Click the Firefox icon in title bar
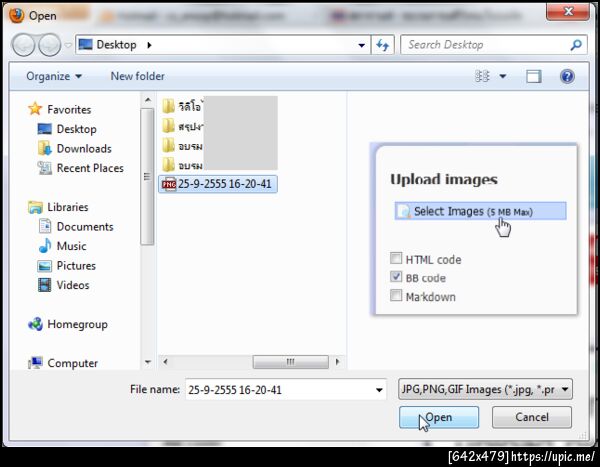The width and height of the screenshot is (600, 467). [16, 16]
